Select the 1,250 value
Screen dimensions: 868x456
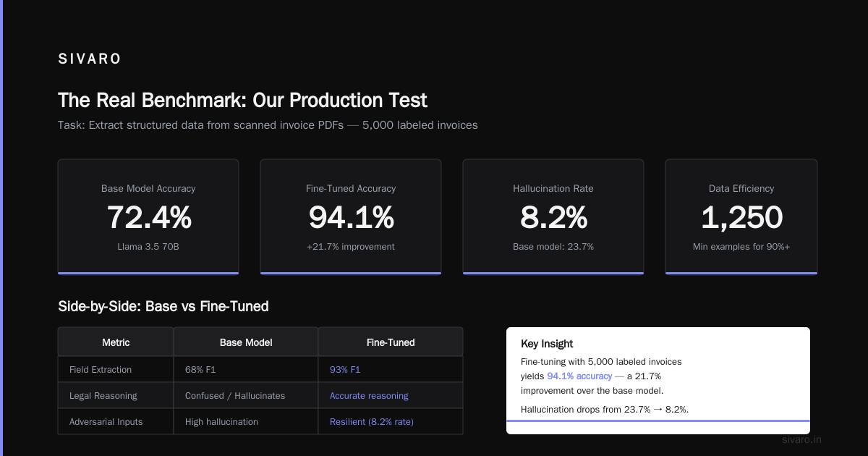point(741,217)
